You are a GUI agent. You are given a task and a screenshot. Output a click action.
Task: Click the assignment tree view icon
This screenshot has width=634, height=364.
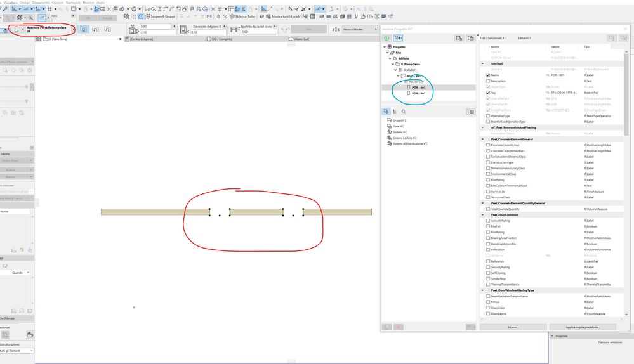[x=395, y=112]
